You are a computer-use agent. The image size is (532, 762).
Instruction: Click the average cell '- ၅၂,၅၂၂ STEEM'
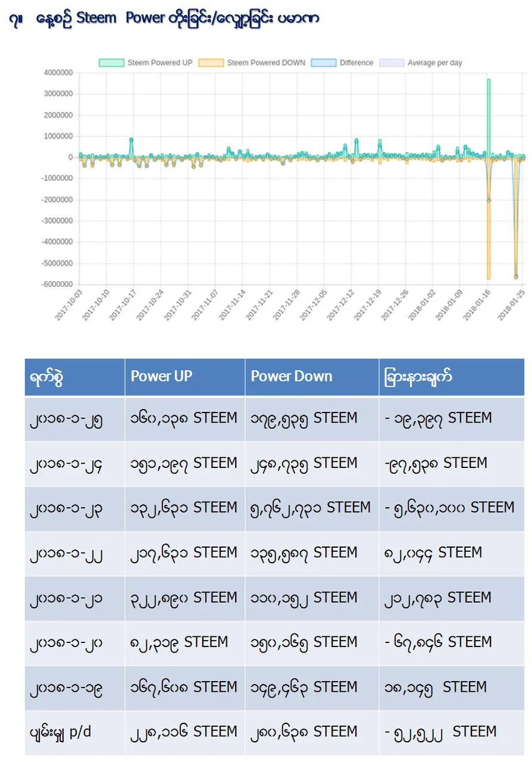[452, 733]
